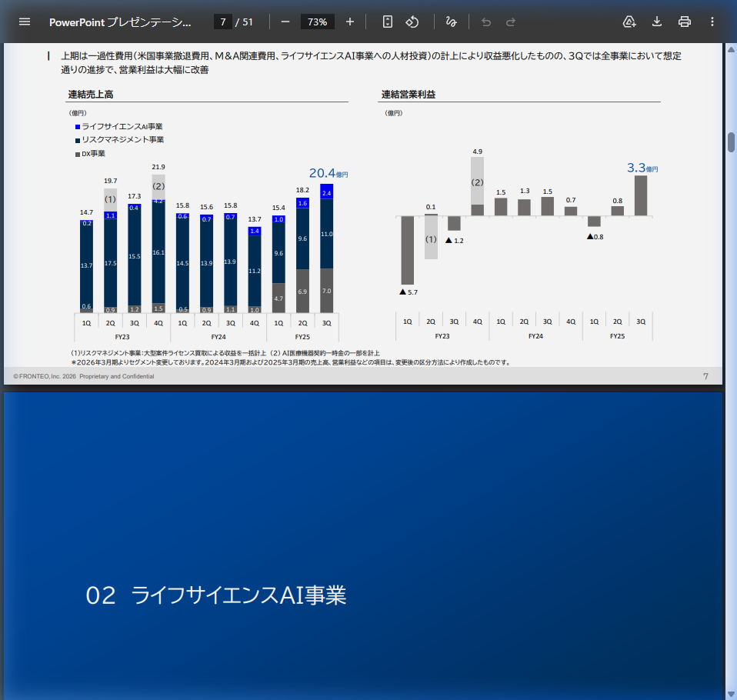Open the hamburger navigation menu

24,22
